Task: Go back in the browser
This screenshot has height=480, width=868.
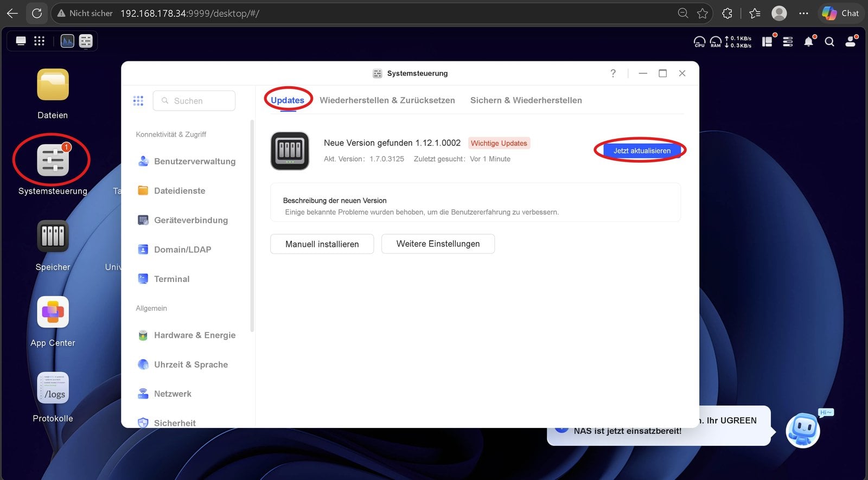Action: pyautogui.click(x=12, y=13)
